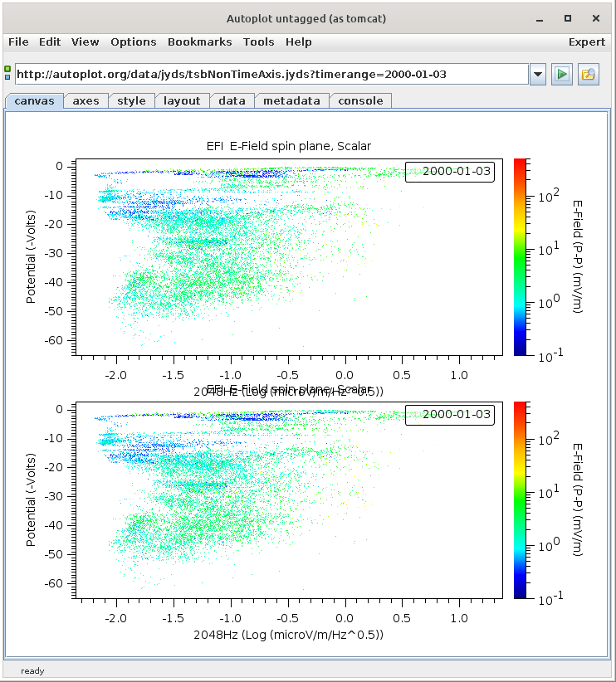Switch to the console tab
The width and height of the screenshot is (616, 682).
click(x=361, y=100)
